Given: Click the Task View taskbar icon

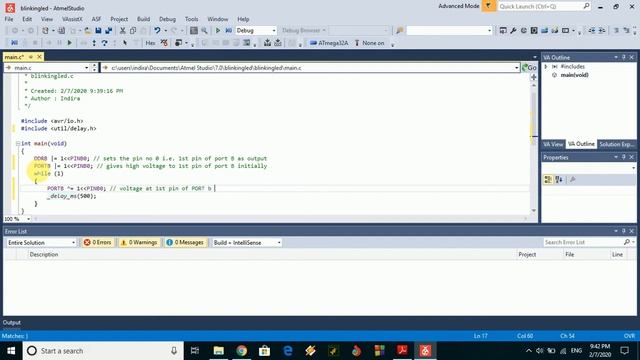Looking at the screenshot, I should pos(195,351).
